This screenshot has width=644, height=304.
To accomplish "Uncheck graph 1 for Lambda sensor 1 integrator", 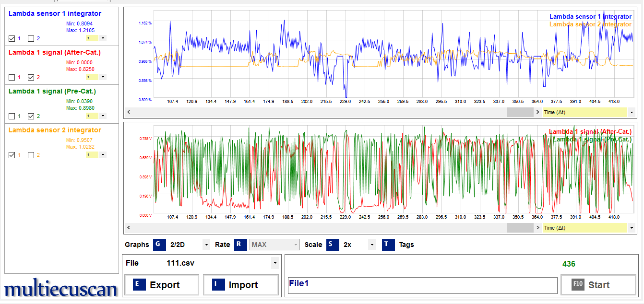I will 12,38.
